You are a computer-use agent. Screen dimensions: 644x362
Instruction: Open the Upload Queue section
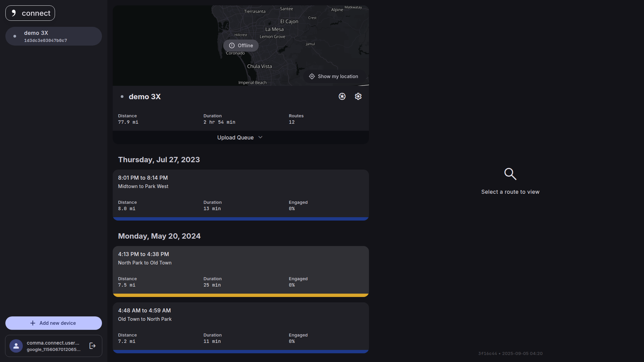coord(235,137)
